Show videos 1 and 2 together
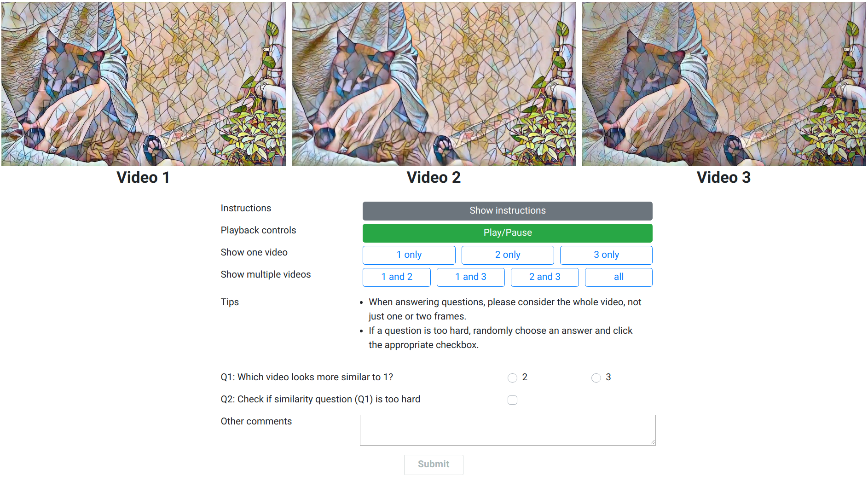The width and height of the screenshot is (868, 482). click(396, 277)
